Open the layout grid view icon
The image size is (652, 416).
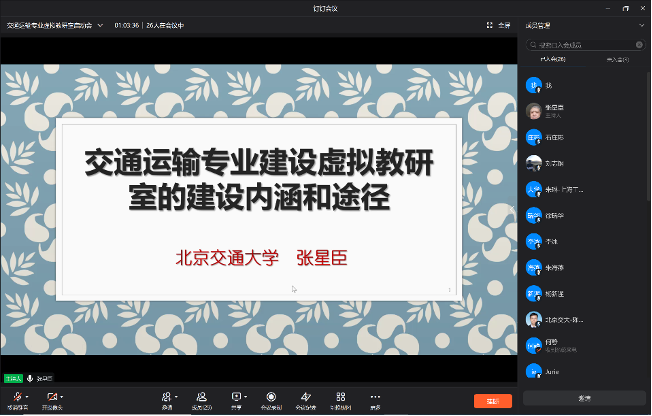(x=341, y=397)
